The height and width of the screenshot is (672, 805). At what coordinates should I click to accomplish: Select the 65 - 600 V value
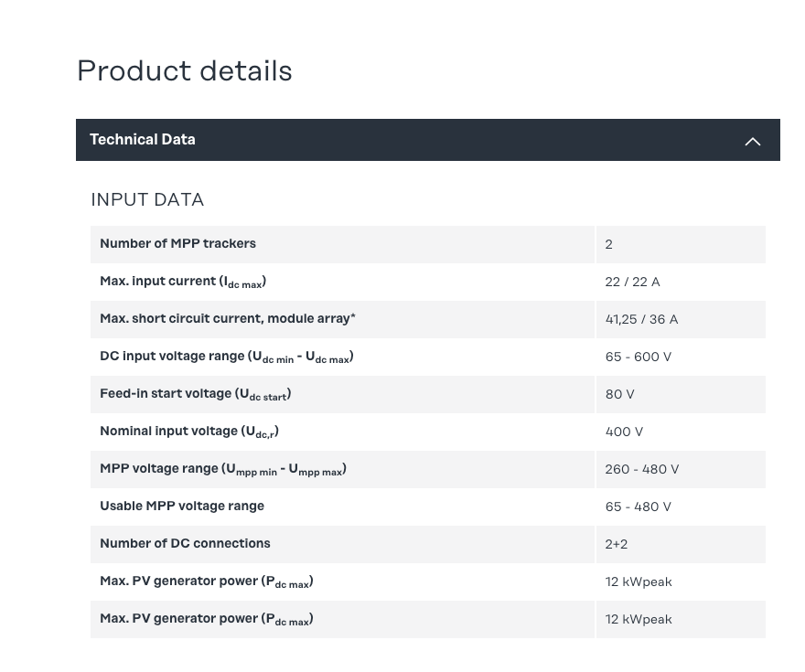638,357
